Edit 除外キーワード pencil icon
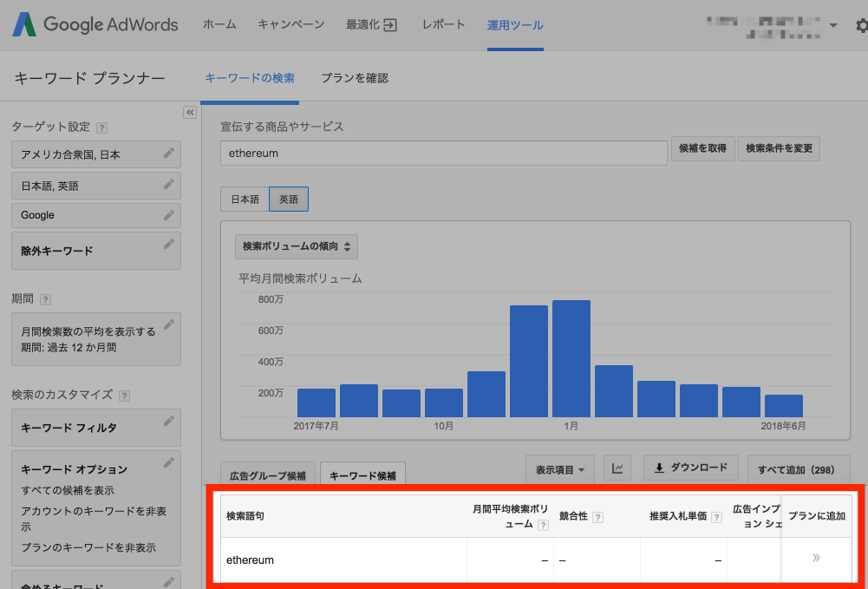The height and width of the screenshot is (589, 868). pyautogui.click(x=169, y=244)
